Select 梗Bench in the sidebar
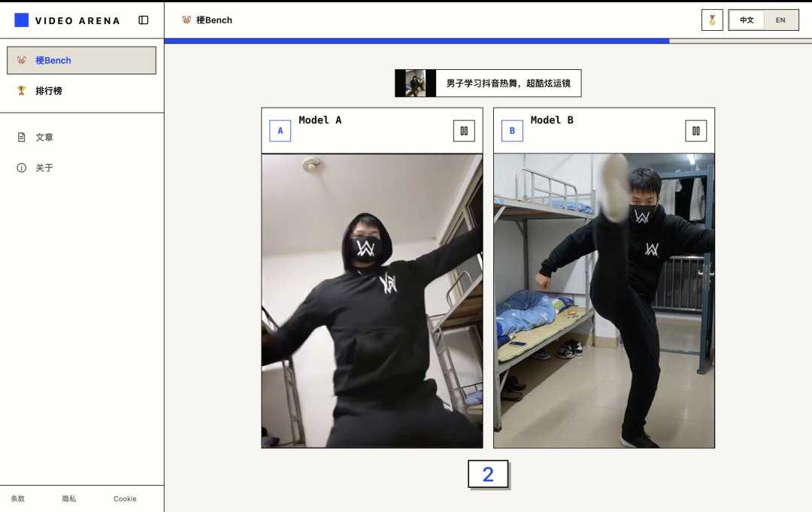The image size is (812, 512). coord(81,61)
